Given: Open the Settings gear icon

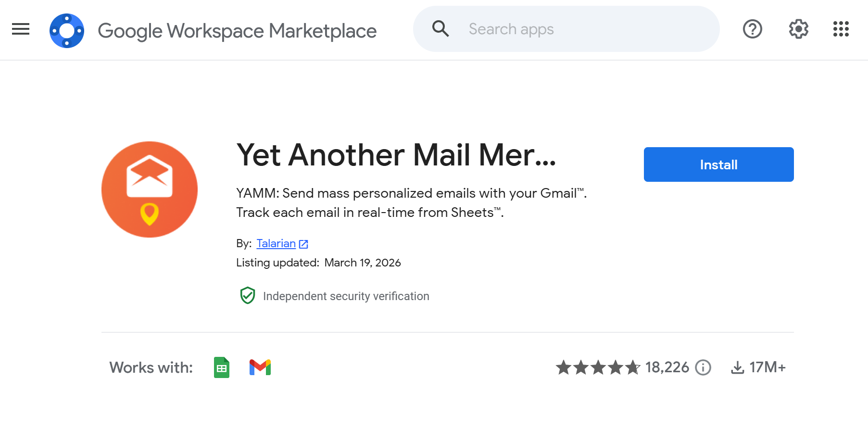Looking at the screenshot, I should 799,29.
